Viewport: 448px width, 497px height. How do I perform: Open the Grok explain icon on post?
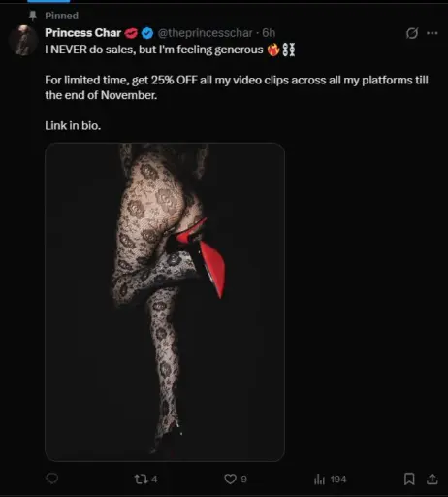pyautogui.click(x=412, y=33)
